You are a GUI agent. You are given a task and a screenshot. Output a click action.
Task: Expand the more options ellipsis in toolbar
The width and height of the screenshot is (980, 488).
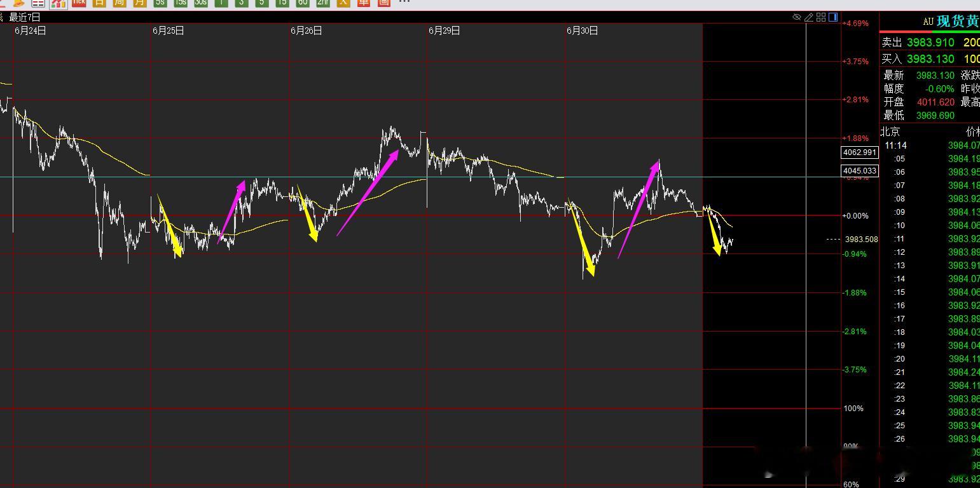click(x=404, y=2)
